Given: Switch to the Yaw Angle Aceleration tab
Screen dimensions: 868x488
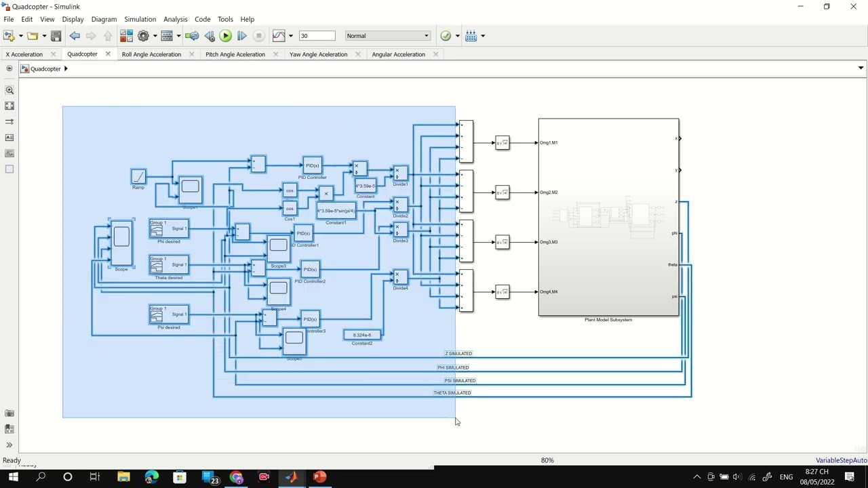Looking at the screenshot, I should click(318, 54).
